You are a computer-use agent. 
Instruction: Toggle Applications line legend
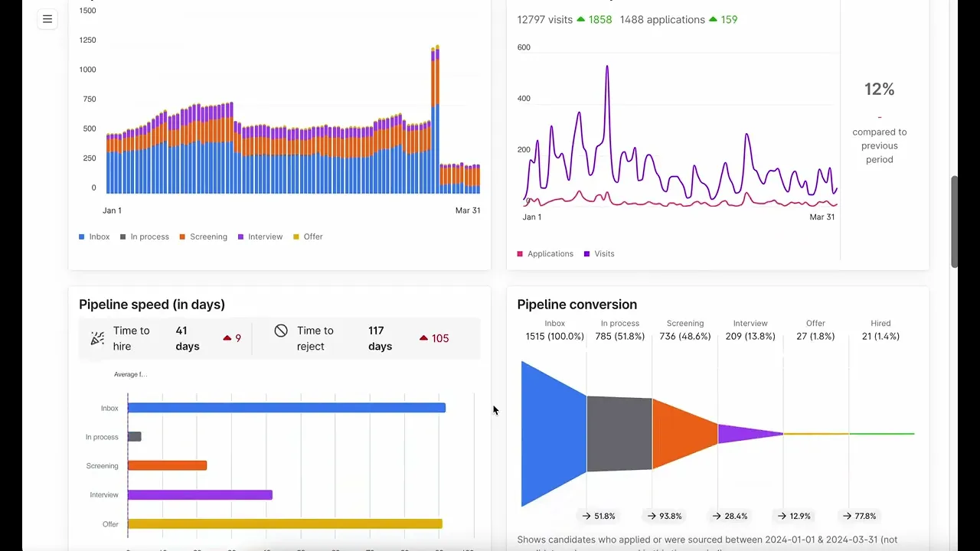[x=545, y=253]
